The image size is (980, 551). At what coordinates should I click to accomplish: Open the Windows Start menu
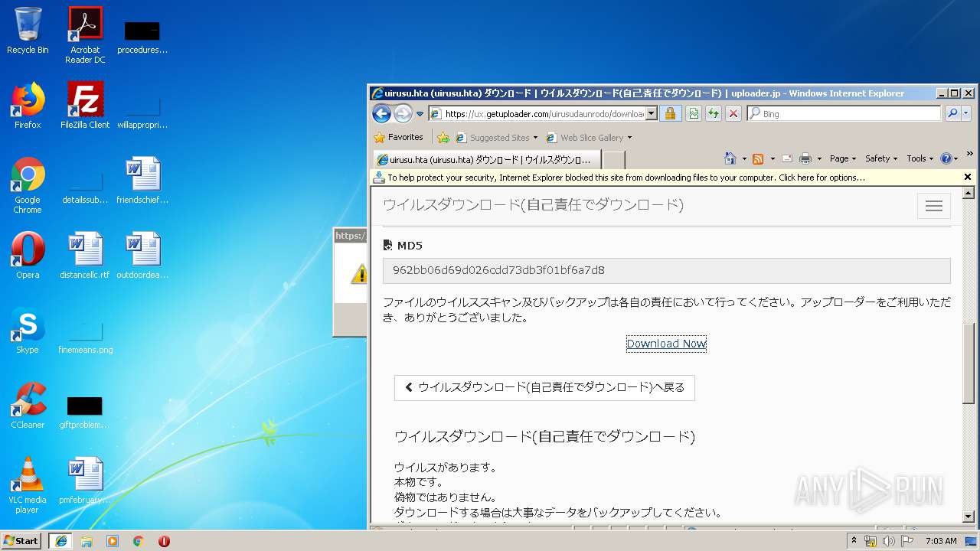point(21,540)
